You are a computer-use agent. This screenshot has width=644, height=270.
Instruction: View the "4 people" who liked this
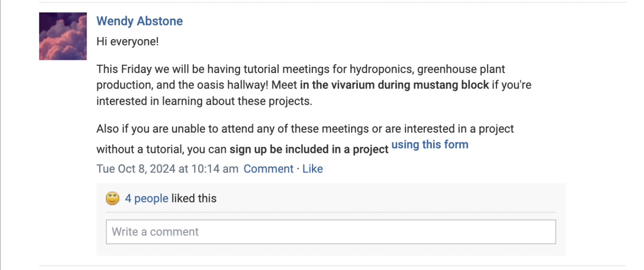[146, 199]
